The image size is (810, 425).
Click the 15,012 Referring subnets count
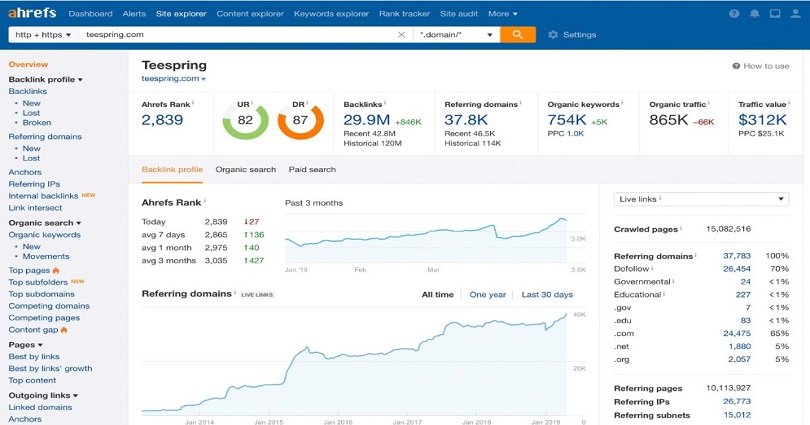(x=737, y=415)
